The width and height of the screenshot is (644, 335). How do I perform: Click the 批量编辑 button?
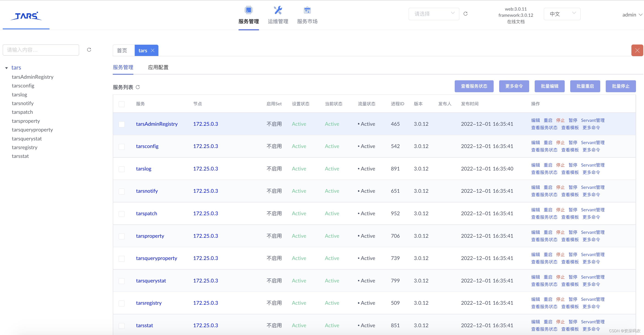(x=549, y=86)
